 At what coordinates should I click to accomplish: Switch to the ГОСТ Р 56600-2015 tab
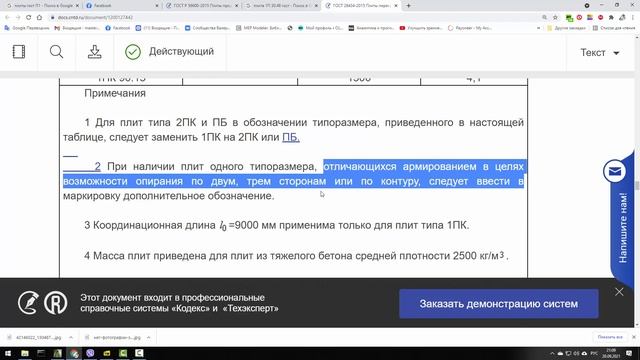202,6
